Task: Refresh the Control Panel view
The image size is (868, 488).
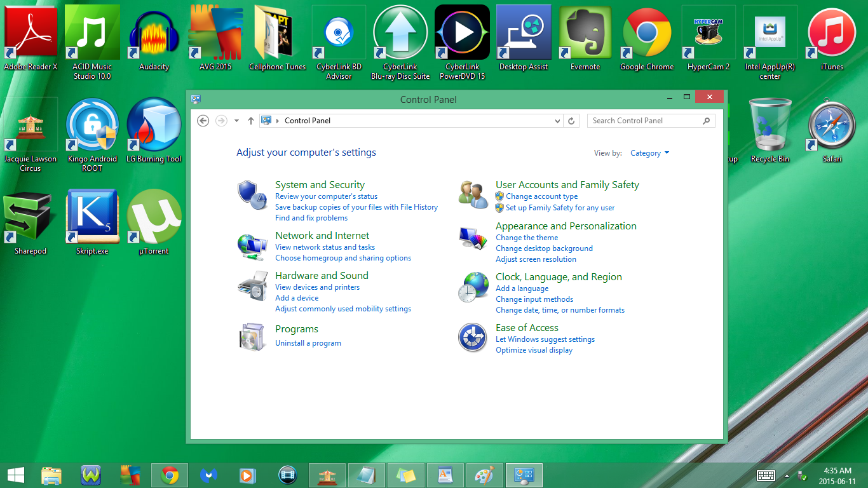Action: coord(571,121)
